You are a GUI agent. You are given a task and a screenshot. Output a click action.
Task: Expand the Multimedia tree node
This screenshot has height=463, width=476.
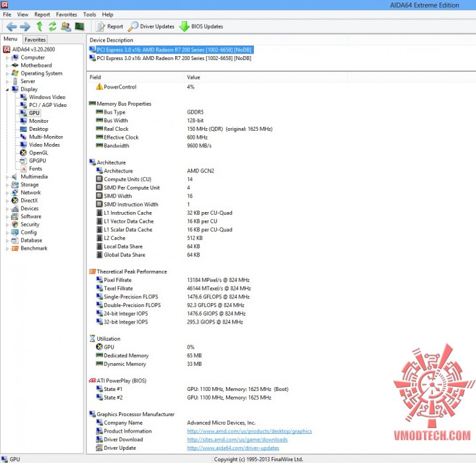coord(7,177)
